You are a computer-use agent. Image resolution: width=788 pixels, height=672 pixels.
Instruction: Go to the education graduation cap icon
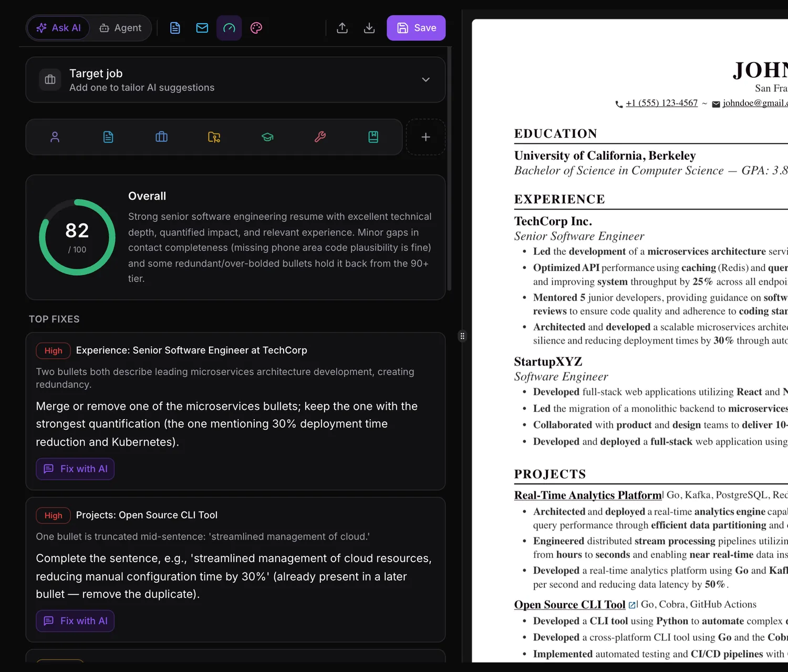pyautogui.click(x=267, y=137)
